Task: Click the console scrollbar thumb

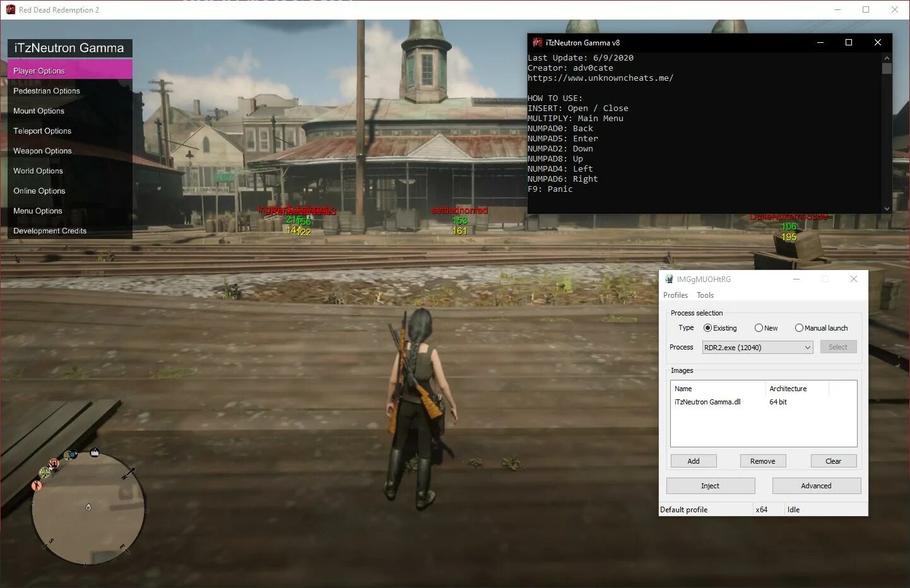Action: click(887, 68)
